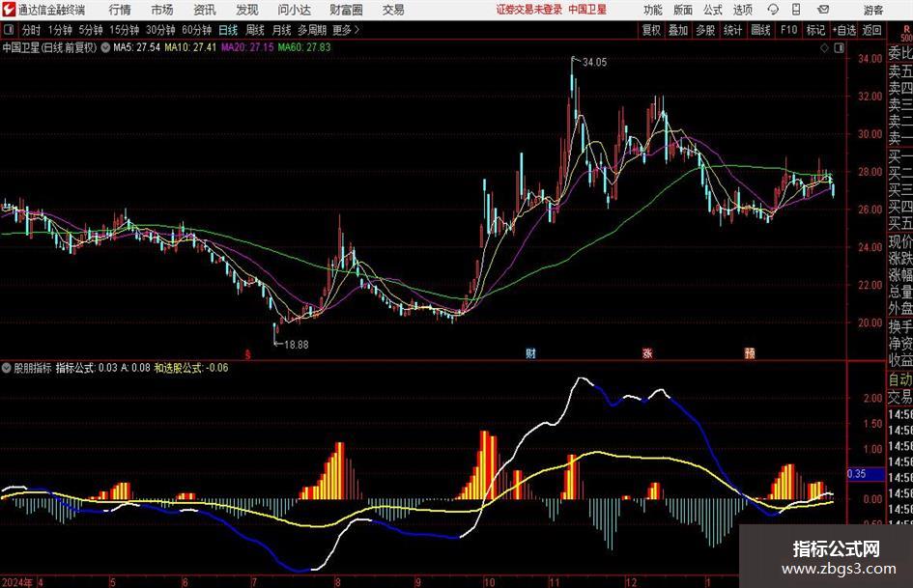Click the MA5: 27.54 indicator value
This screenshot has width=913, height=588.
136,47
